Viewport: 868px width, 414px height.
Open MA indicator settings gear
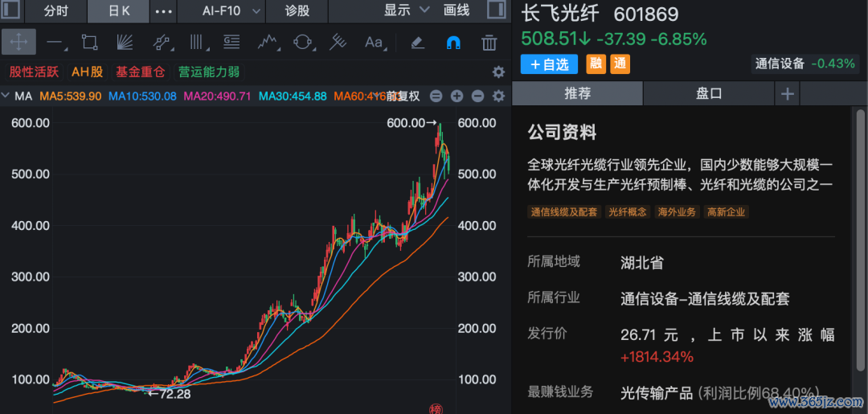click(498, 96)
